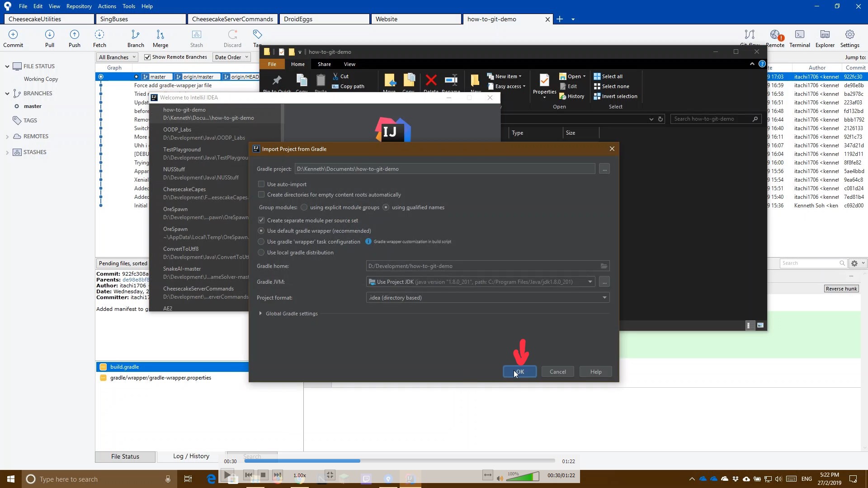The height and width of the screenshot is (488, 868).
Task: Select build.gradle in pending files list
Action: [172, 367]
